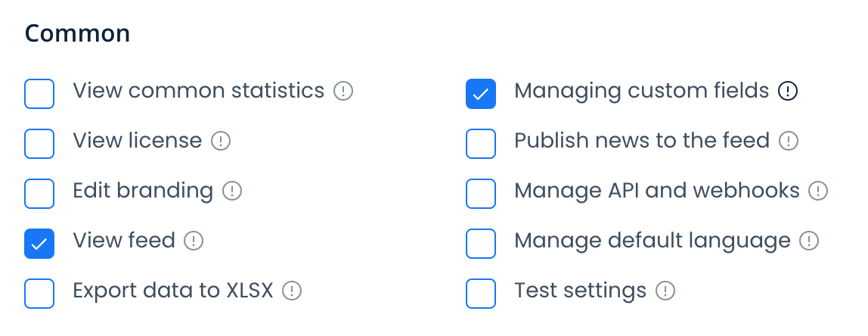868x336 pixels.
Task: Uncheck the View feed checkbox
Action: [39, 244]
